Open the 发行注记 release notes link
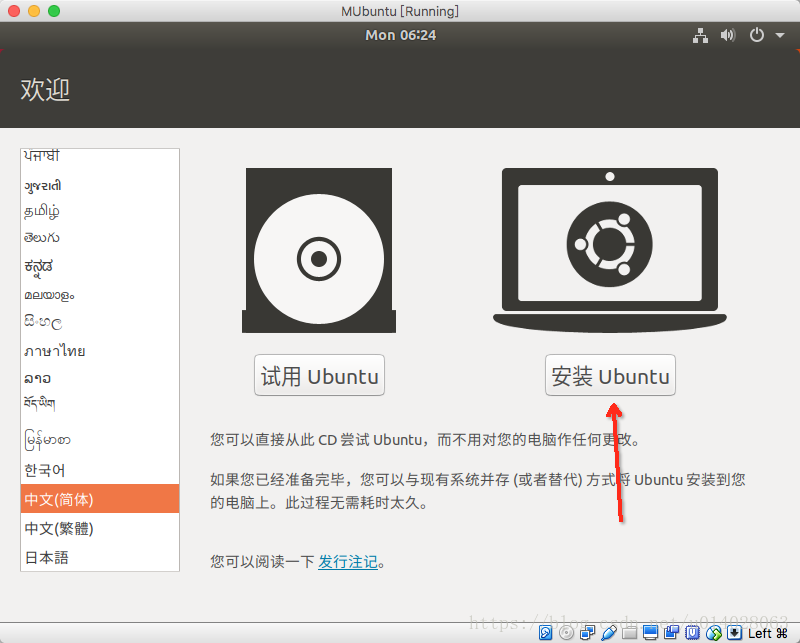800x643 pixels. tap(348, 562)
